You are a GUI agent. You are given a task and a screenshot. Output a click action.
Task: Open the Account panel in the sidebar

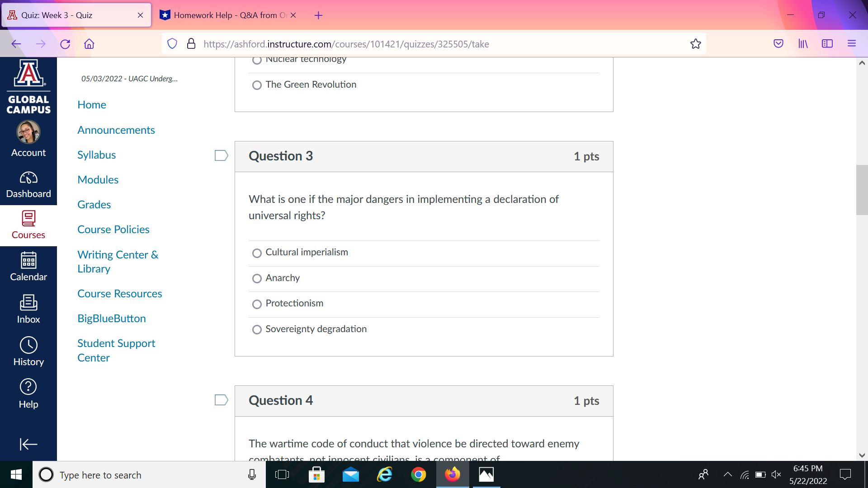pos(28,138)
